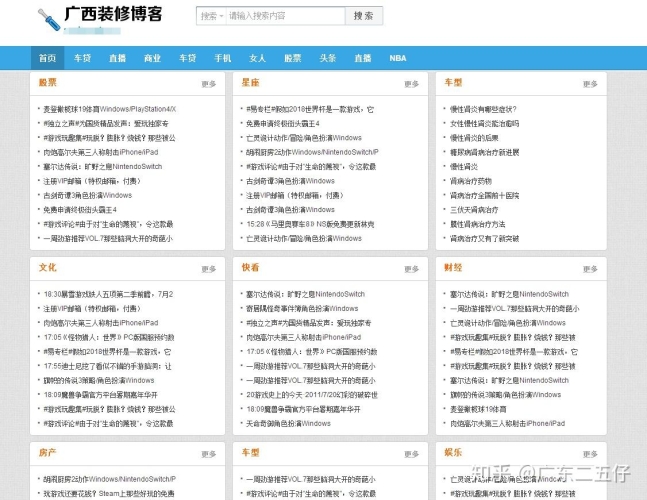This screenshot has width=647, height=500.
Task: Go to the 首页 navigation tab
Action: point(47,58)
